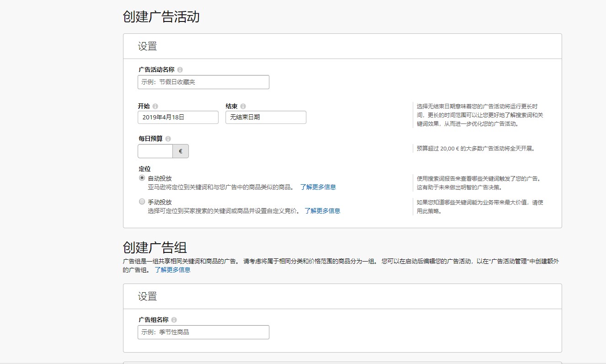The image size is (606, 364).
Task: Click info icon beside 广告组名称
Action: (174, 320)
